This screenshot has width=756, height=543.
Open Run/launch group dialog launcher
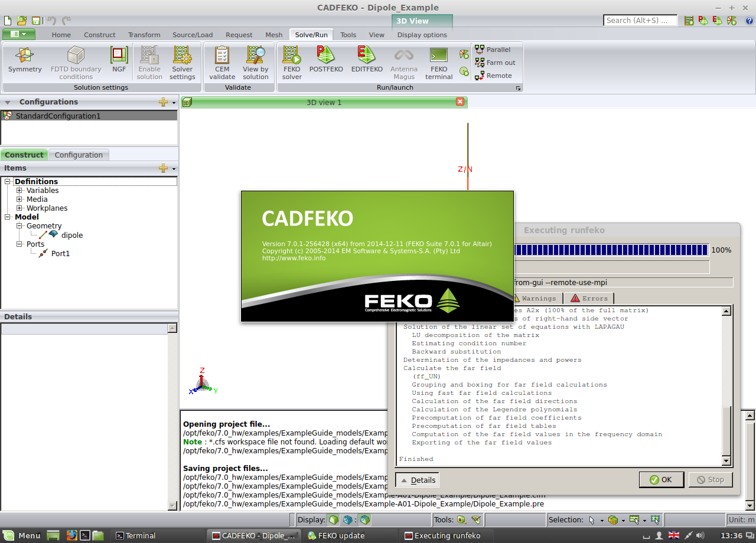[519, 88]
